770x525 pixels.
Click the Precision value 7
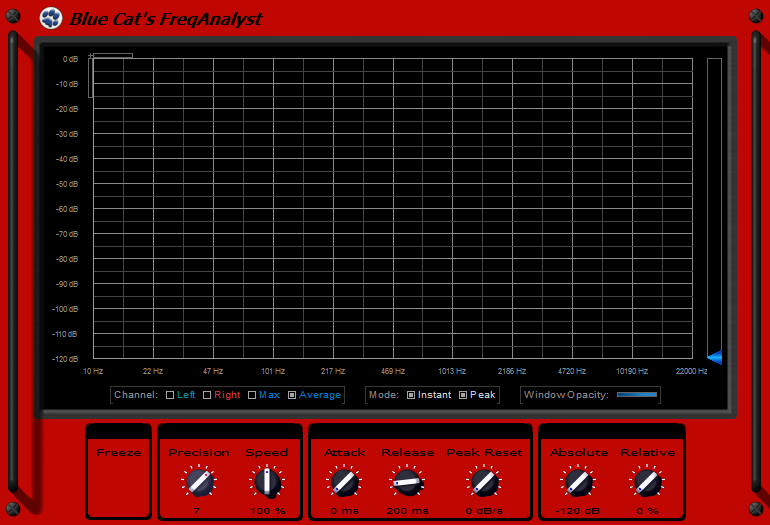click(x=196, y=511)
